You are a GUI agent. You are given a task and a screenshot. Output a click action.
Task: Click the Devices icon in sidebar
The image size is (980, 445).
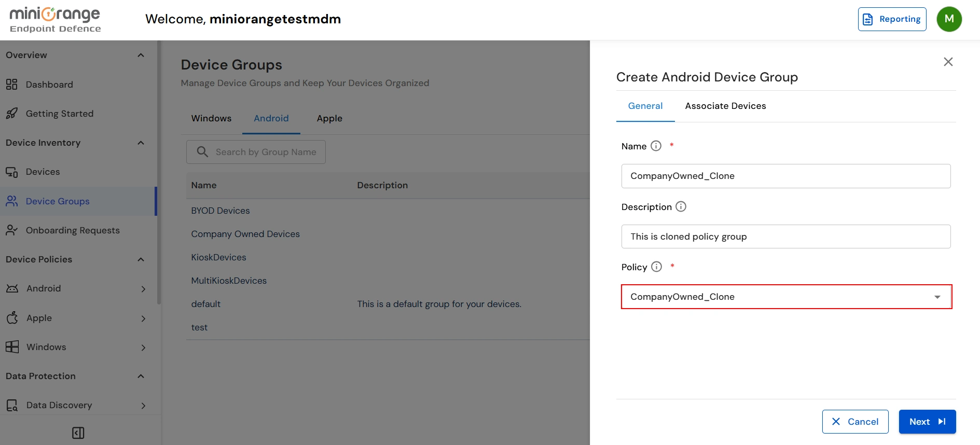point(11,172)
